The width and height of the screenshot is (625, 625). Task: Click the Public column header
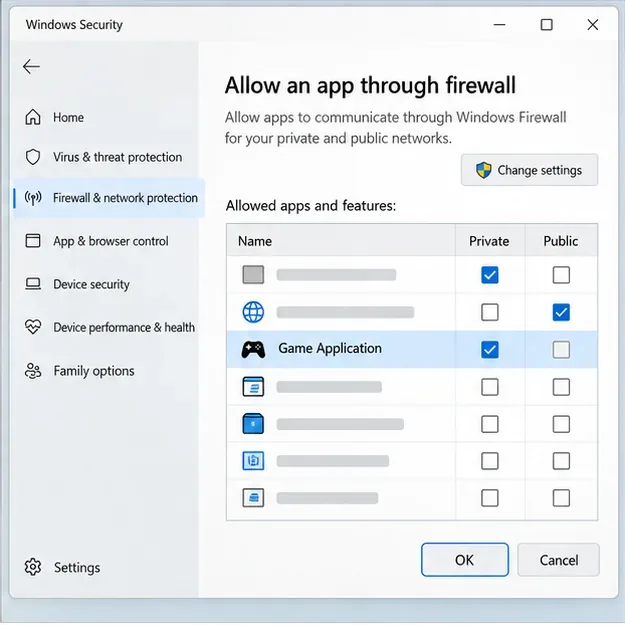tap(561, 240)
